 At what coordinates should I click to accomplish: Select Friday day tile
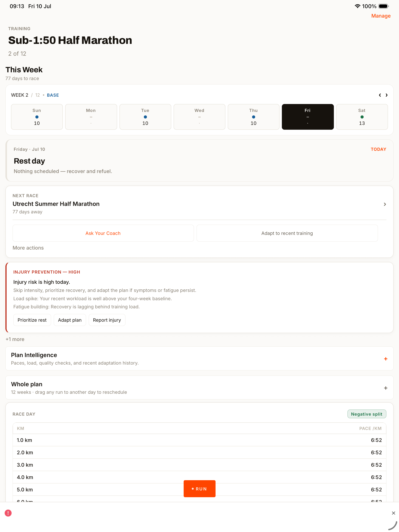click(308, 117)
